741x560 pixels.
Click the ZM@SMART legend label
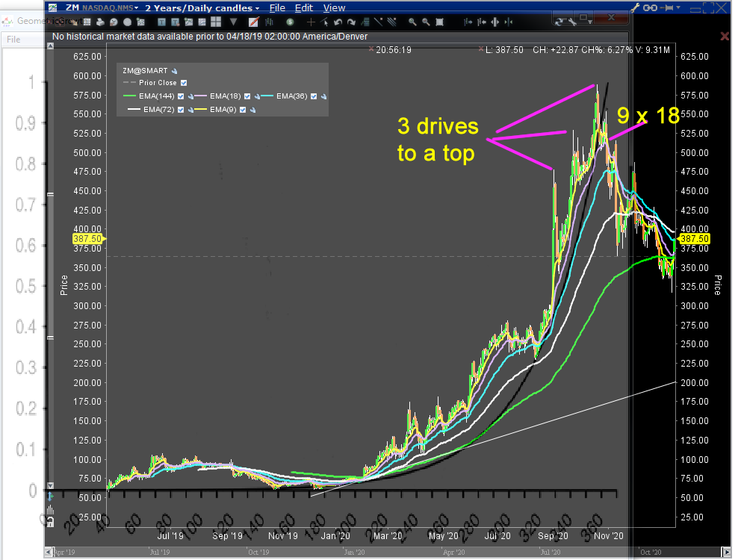tap(145, 71)
